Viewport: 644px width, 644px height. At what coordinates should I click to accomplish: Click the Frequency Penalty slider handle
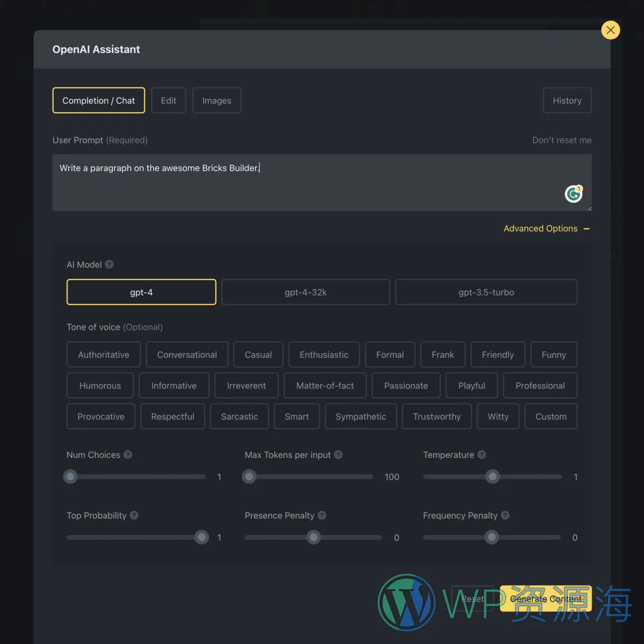492,537
